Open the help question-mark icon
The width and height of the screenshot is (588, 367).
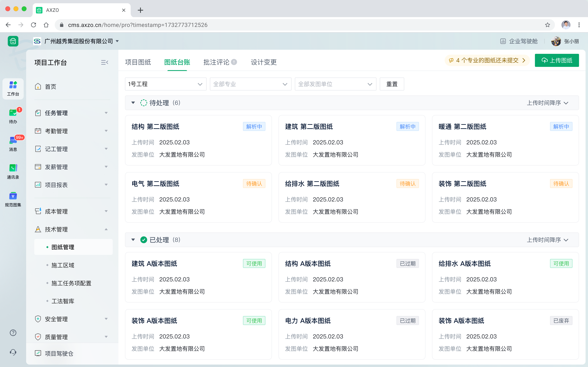click(x=13, y=333)
